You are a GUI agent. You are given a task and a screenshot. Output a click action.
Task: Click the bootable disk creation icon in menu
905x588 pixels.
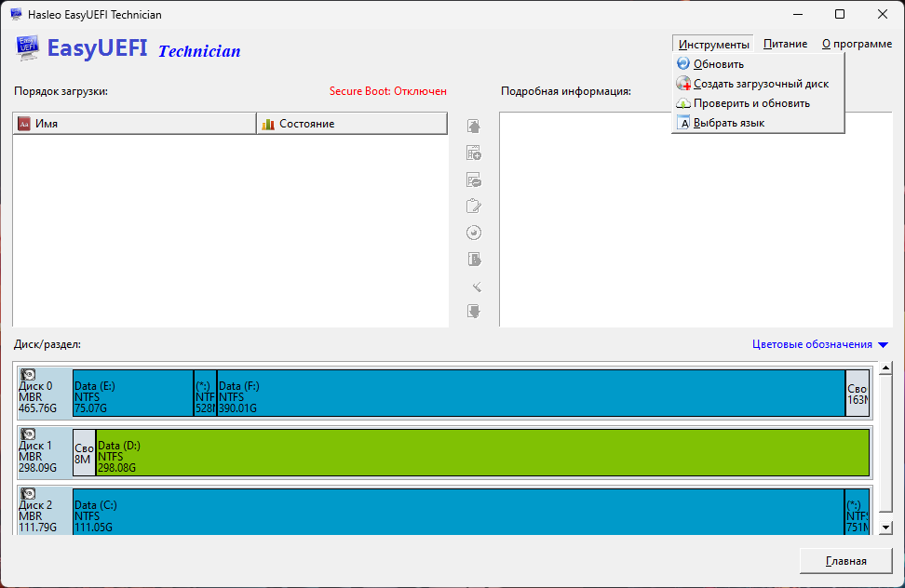[x=683, y=83]
